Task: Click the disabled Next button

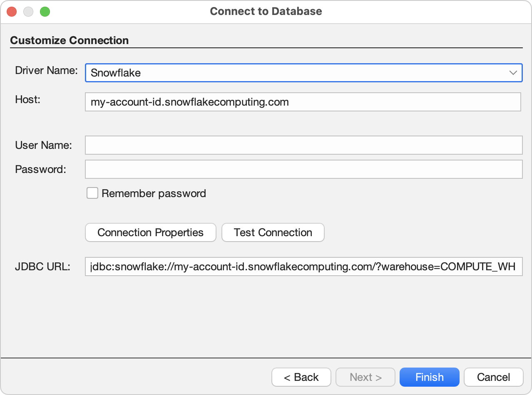Action: pyautogui.click(x=365, y=377)
